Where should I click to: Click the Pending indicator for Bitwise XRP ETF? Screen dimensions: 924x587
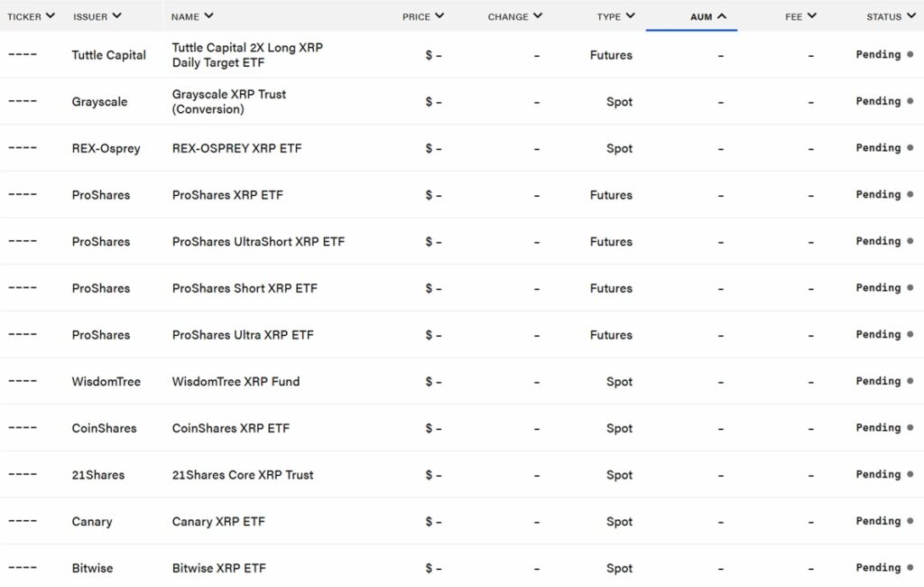click(x=912, y=568)
